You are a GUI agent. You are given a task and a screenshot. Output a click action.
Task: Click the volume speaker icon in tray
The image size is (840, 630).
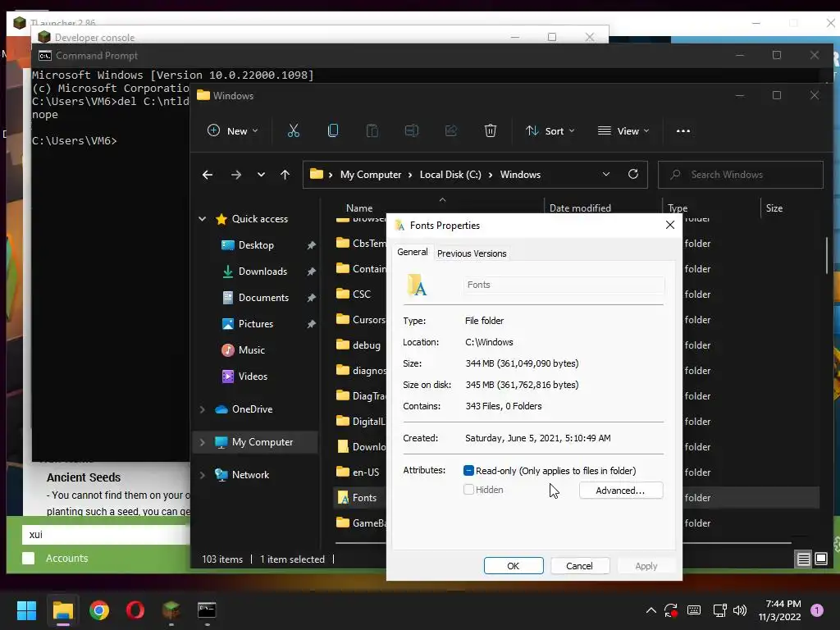pos(740,610)
